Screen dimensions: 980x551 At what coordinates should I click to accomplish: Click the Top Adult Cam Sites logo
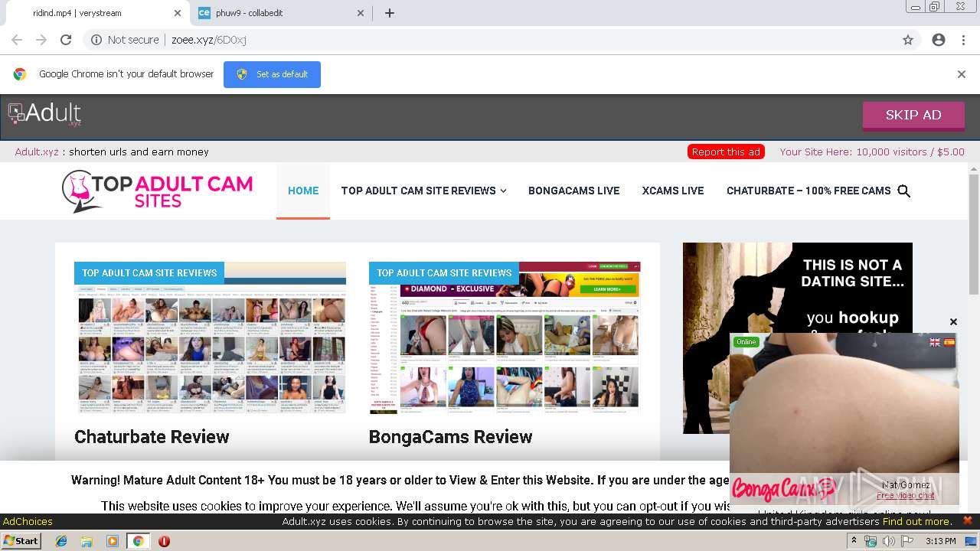158,191
